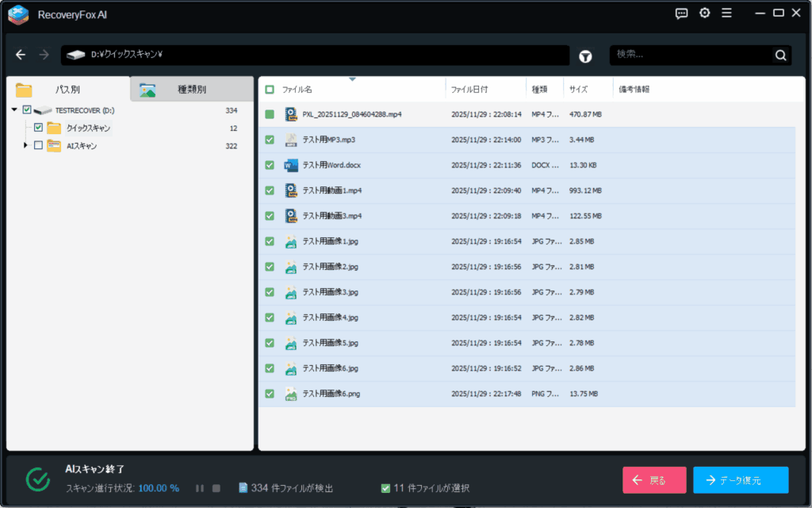
Task: Enable the AIスキャン folder checkbox
Action: tap(38, 145)
